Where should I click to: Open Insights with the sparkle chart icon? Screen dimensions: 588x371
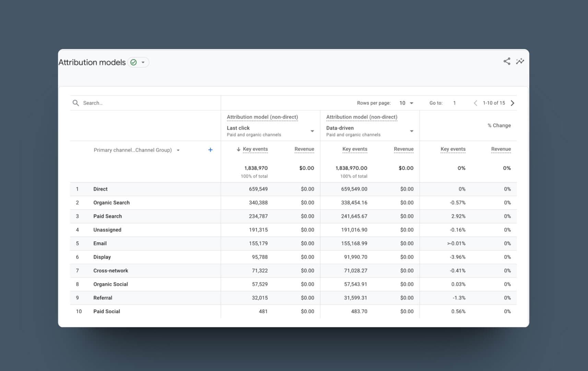pos(520,61)
